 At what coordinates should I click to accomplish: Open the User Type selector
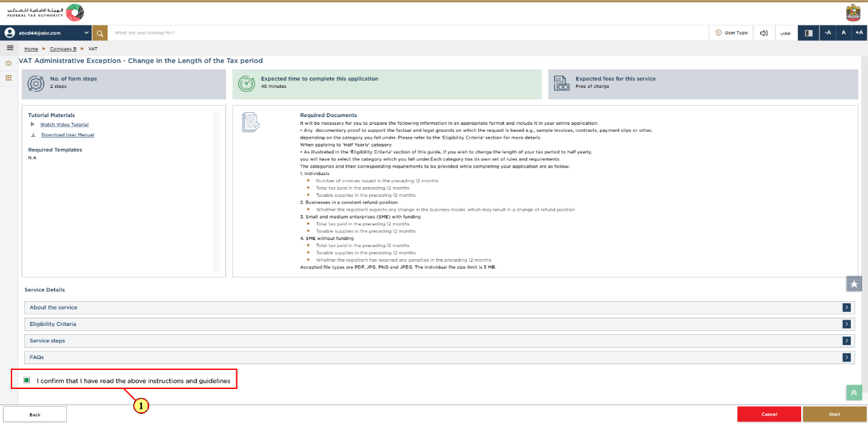click(x=731, y=32)
